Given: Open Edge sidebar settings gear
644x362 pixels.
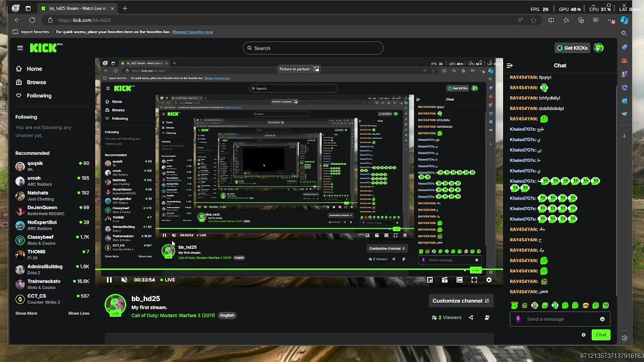Looking at the screenshot, I should [624, 338].
